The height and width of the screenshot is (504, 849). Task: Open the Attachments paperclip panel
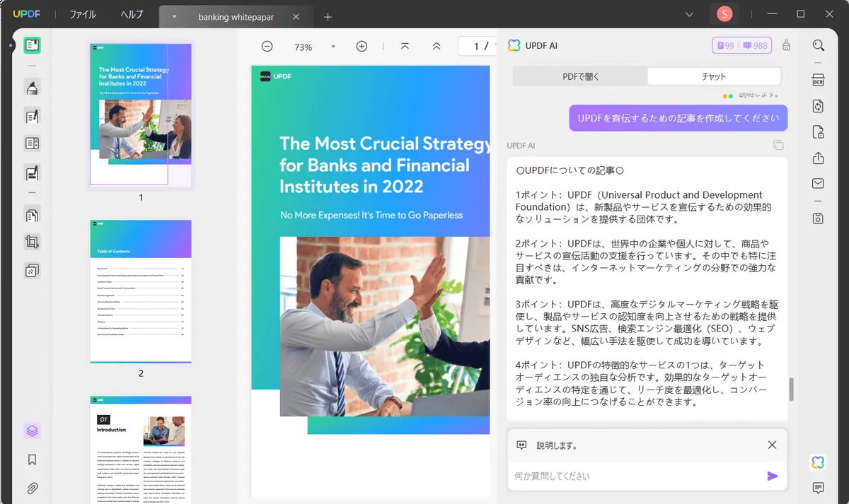[x=32, y=488]
